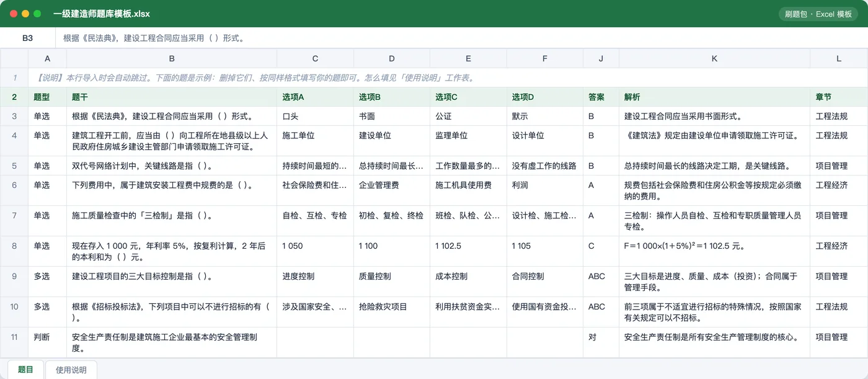Click the 题干 header cell
The width and height of the screenshot is (868, 379).
(172, 97)
